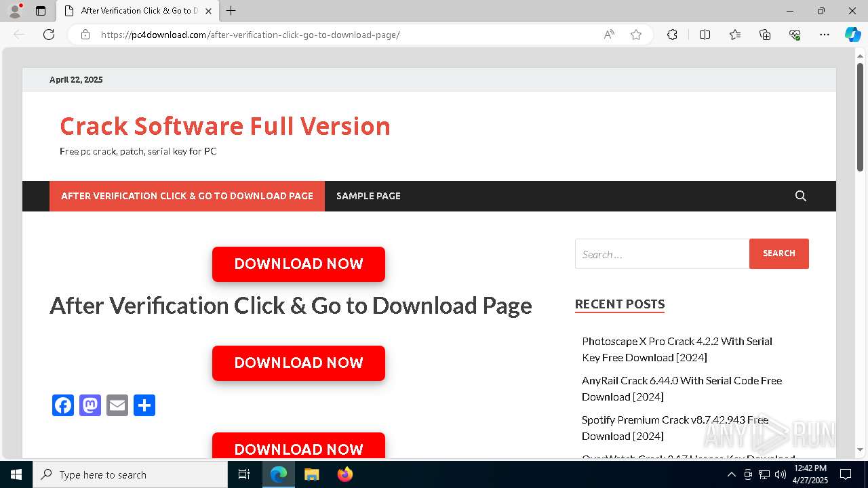868x488 pixels.
Task: Open the Extensions puzzle icon
Action: [672, 35]
